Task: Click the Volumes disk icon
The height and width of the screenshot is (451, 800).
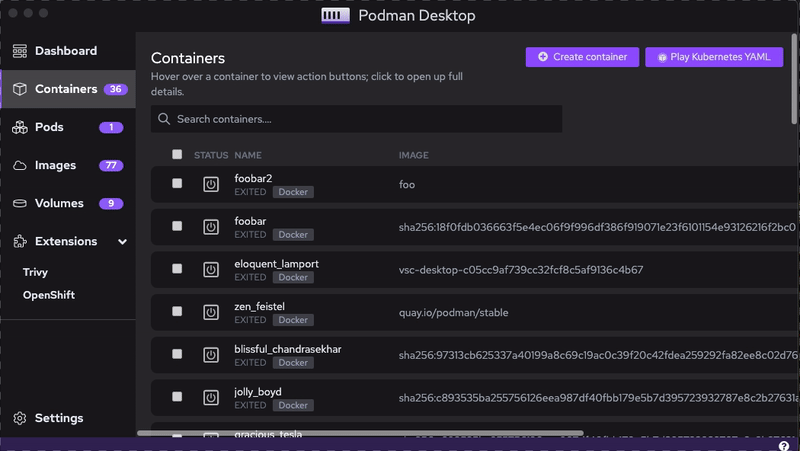Action: click(x=19, y=203)
